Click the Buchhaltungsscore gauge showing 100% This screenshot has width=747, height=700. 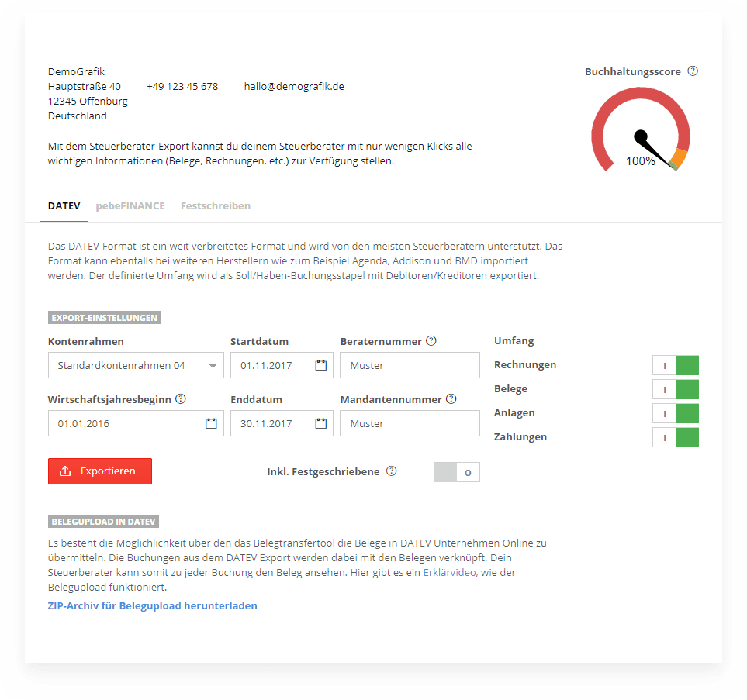pyautogui.click(x=641, y=129)
